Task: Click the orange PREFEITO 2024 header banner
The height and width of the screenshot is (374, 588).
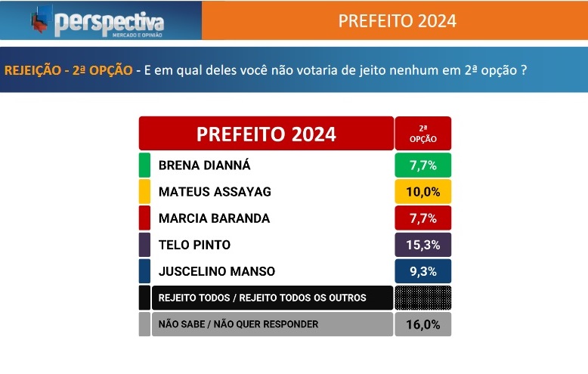Action: [395, 20]
